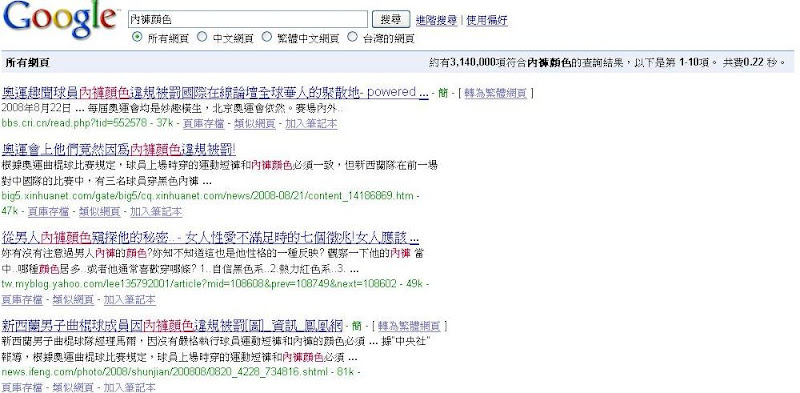Click 加入筆記本 for yahoo blog result
This screenshot has width=800, height=393.
(x=130, y=300)
